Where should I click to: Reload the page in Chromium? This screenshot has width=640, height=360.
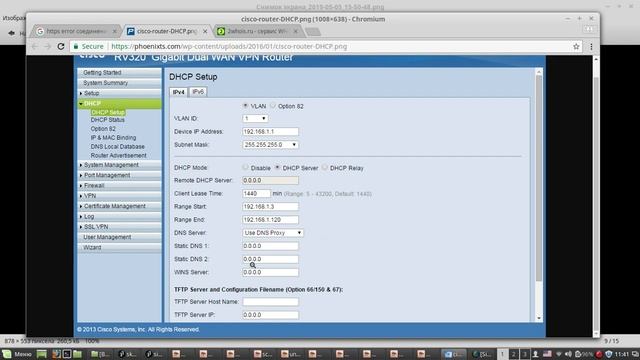click(x=61, y=47)
